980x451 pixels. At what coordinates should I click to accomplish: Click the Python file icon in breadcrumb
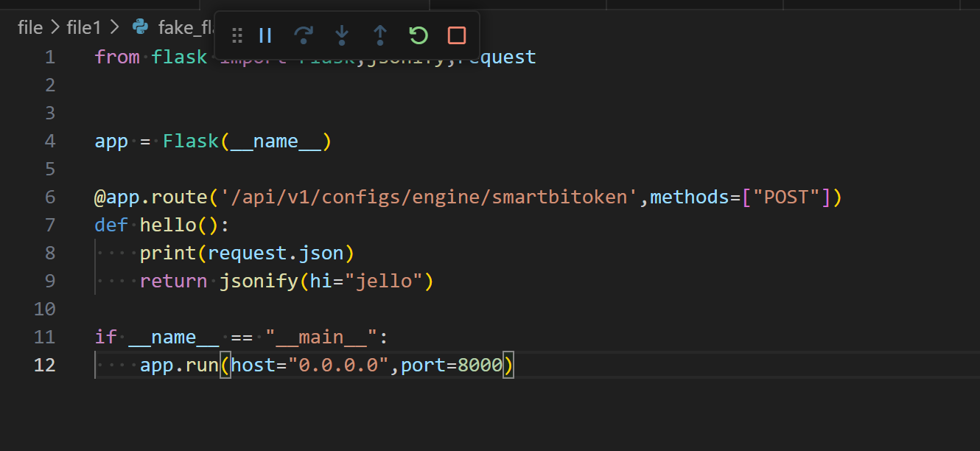[x=140, y=27]
